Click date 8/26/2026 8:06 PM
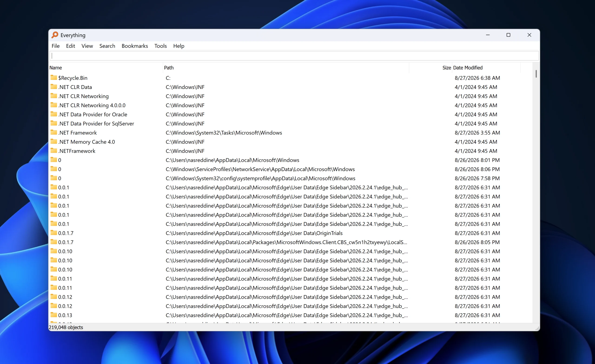The height and width of the screenshot is (364, 595). pyautogui.click(x=477, y=169)
